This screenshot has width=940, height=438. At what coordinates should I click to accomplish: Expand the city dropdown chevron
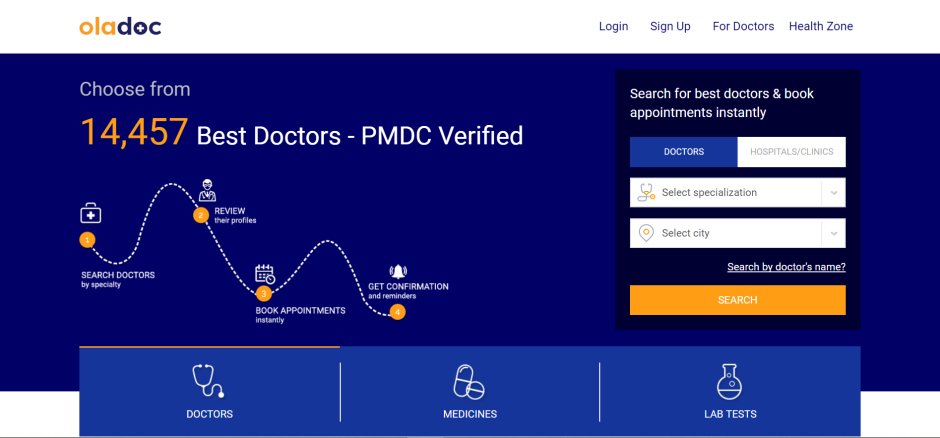(833, 233)
